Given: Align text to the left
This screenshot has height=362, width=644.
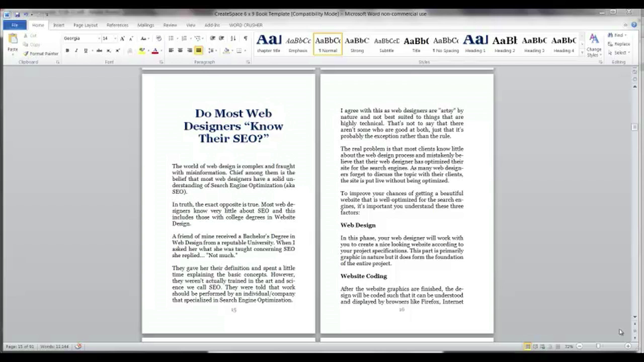Looking at the screenshot, I should (x=171, y=50).
